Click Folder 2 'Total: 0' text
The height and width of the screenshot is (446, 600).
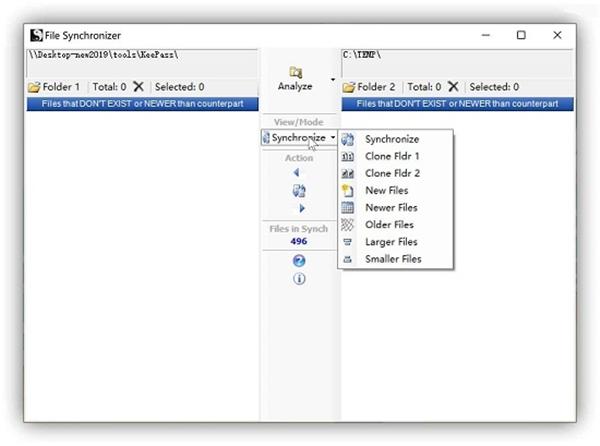click(x=424, y=87)
